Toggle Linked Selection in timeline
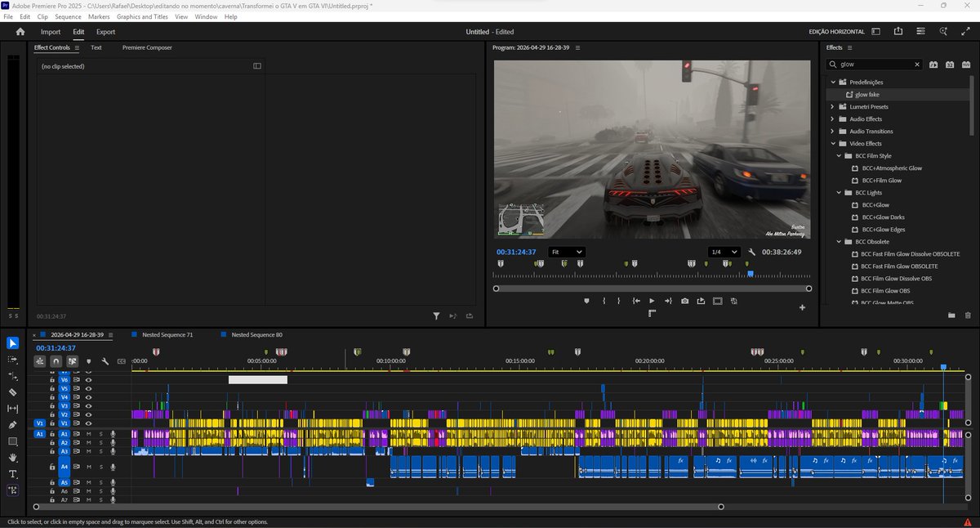980x528 pixels. (72, 361)
